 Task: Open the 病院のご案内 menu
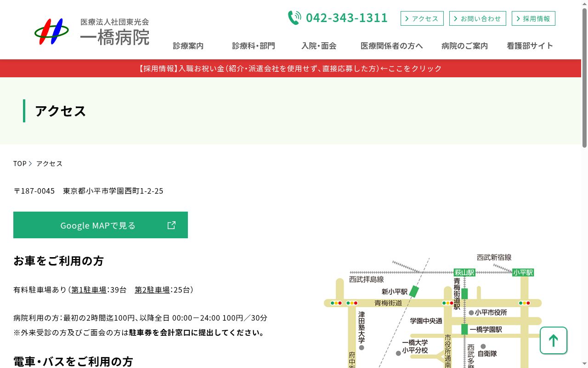(464, 46)
